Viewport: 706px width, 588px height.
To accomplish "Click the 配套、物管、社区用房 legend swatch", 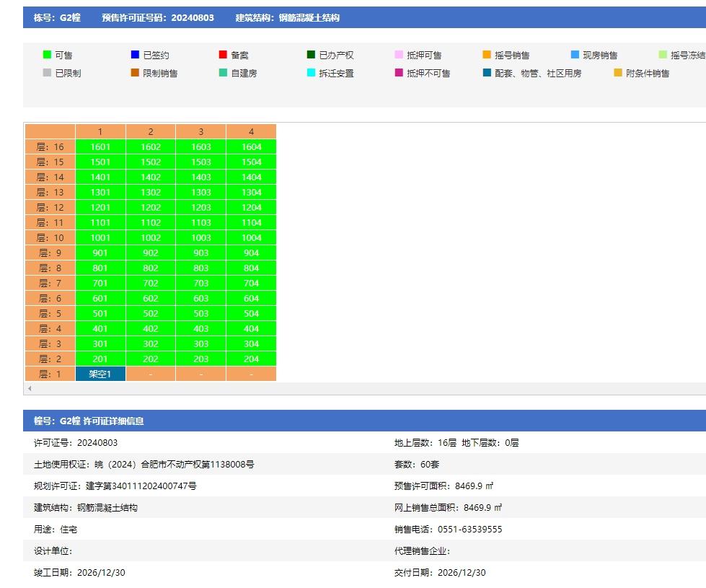I will coord(486,73).
